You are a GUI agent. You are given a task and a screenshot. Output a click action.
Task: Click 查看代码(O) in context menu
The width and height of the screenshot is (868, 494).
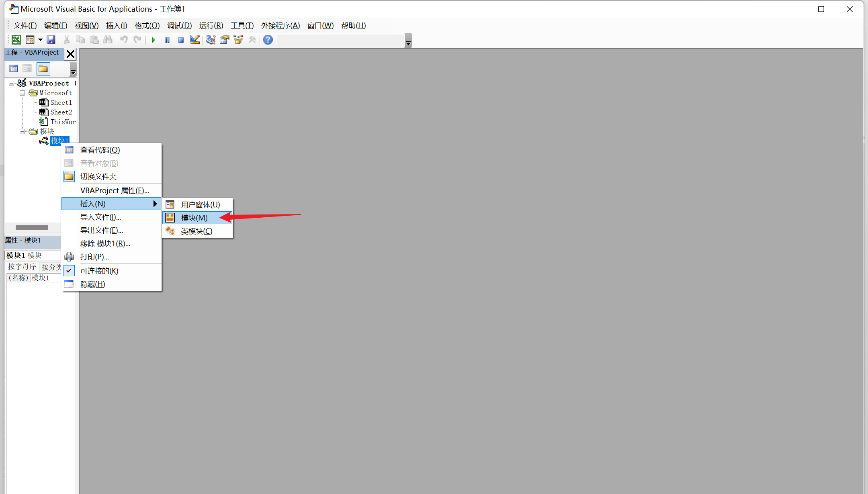[x=100, y=150]
